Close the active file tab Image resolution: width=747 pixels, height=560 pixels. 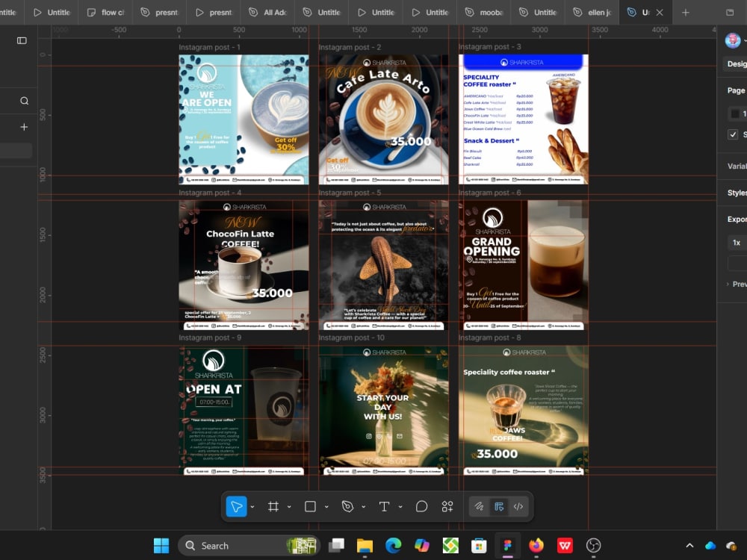pos(660,13)
